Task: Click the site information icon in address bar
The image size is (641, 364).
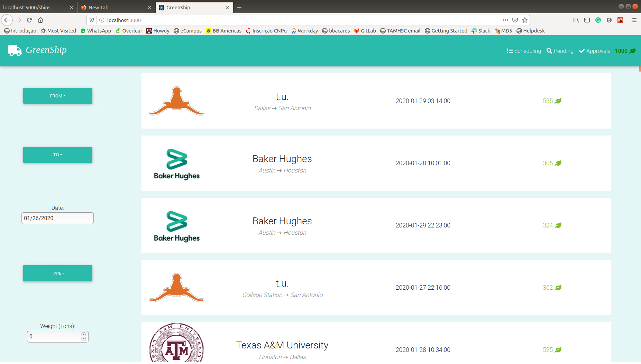Action: (x=102, y=20)
